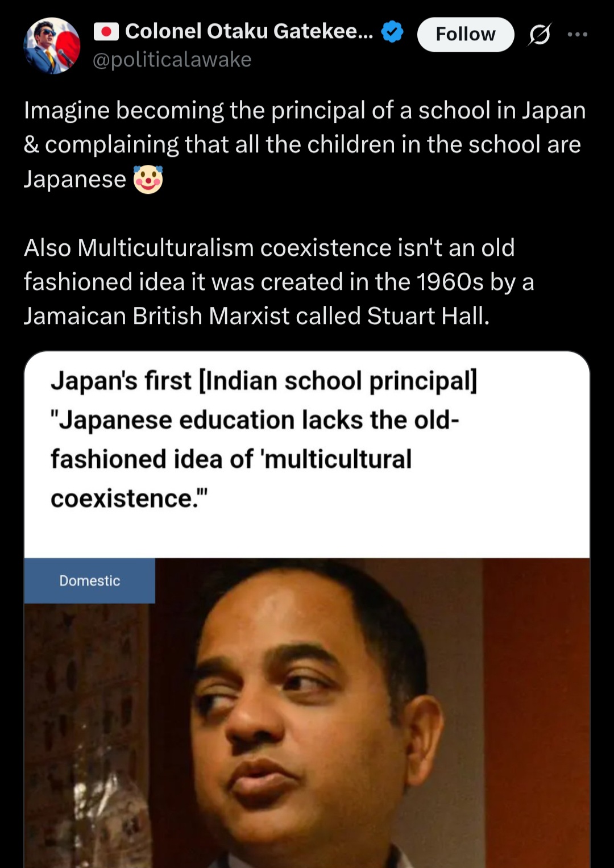Image resolution: width=614 pixels, height=868 pixels.
Task: Follow the account with the Follow button
Action: [x=466, y=35]
